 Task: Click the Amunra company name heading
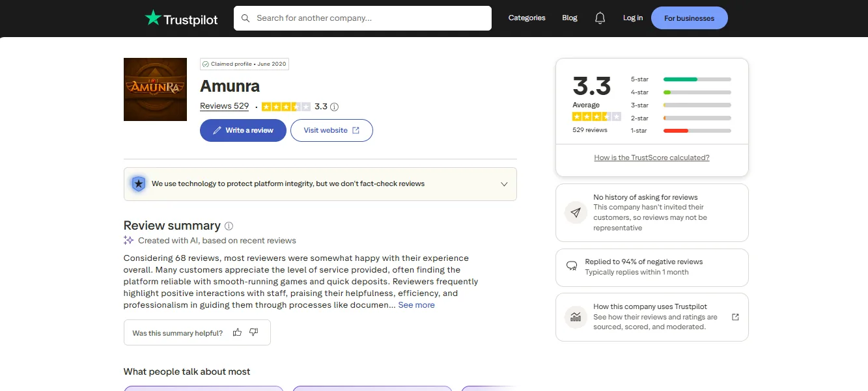(x=230, y=86)
